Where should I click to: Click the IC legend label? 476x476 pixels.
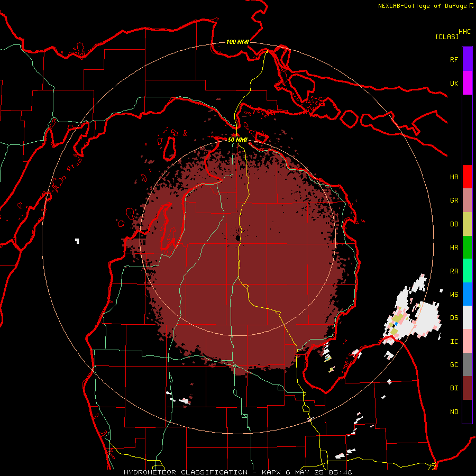pos(454,342)
